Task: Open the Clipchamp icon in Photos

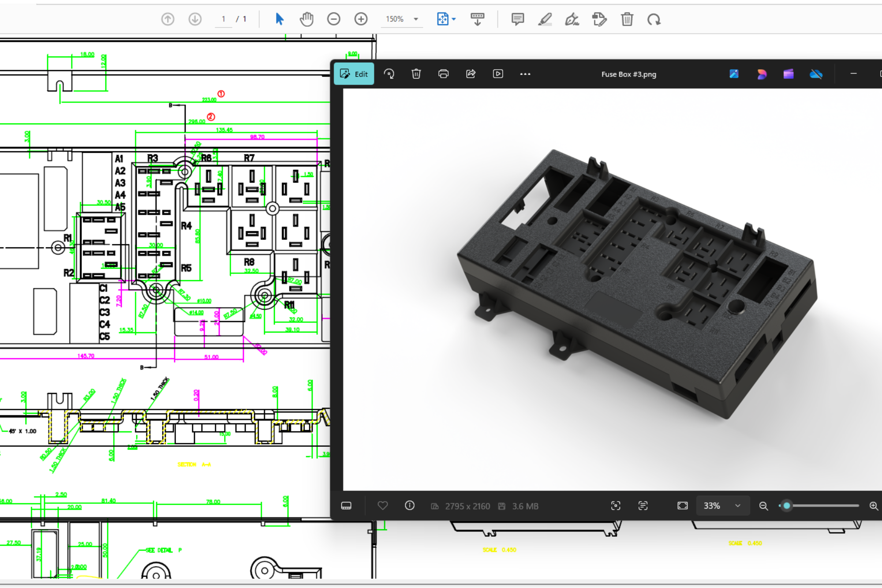Action: (789, 74)
